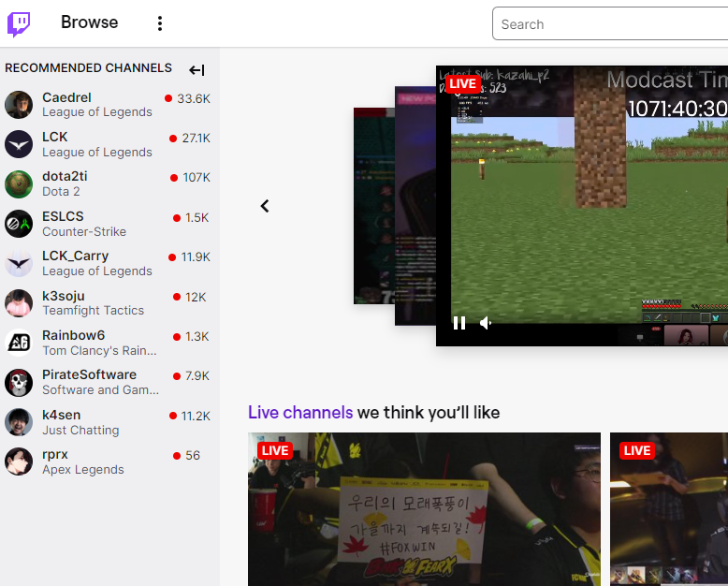The image size is (728, 586).
Task: Open PirateSoftware skull avatar
Action: point(19,382)
